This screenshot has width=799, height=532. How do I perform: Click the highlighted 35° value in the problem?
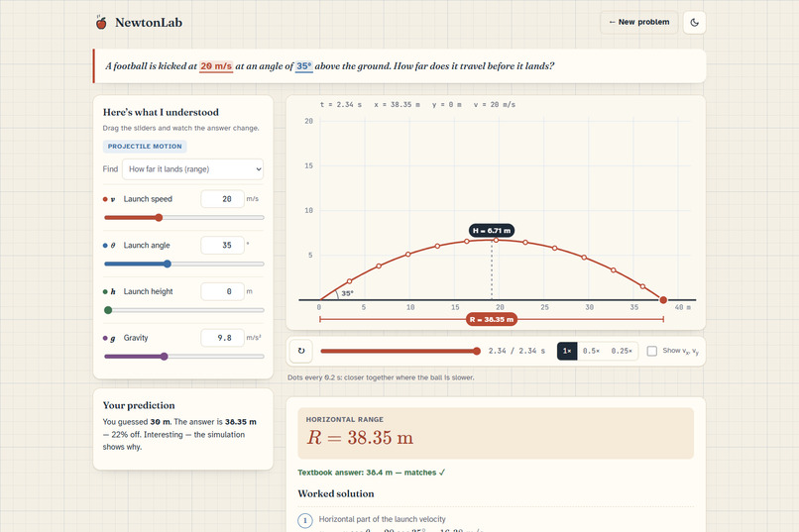303,66
